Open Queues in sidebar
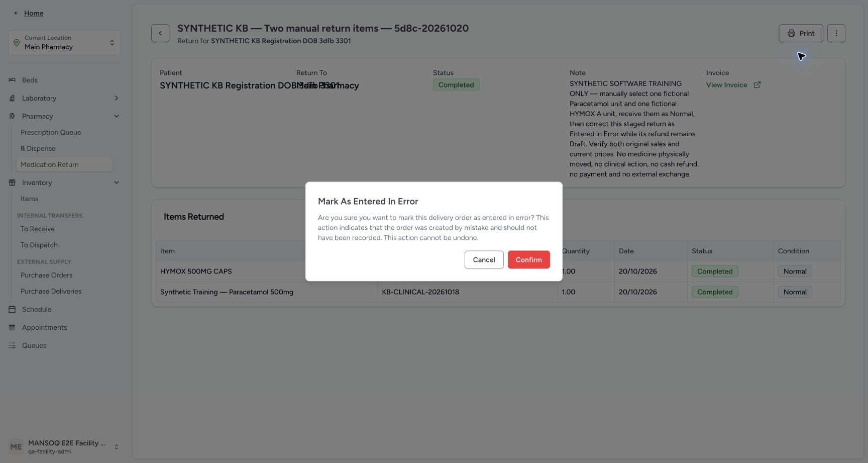Viewport: 868px width, 463px height. coord(34,345)
